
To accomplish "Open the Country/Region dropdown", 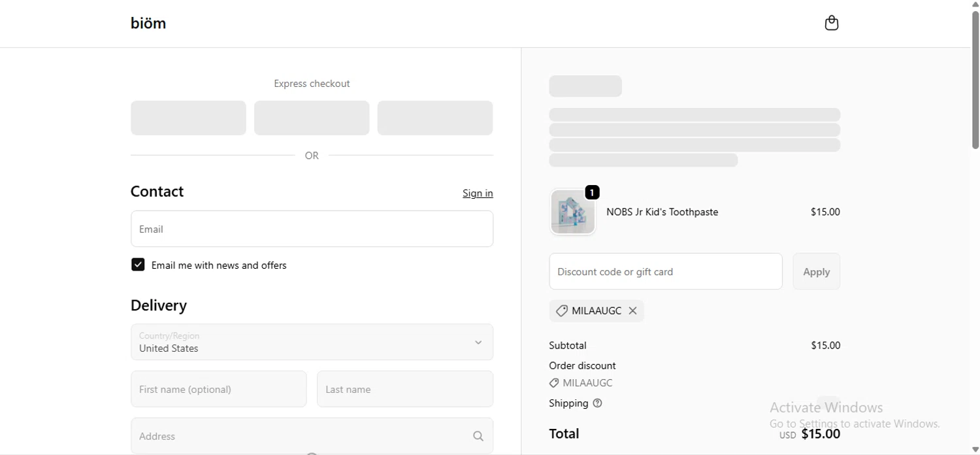I will point(312,342).
